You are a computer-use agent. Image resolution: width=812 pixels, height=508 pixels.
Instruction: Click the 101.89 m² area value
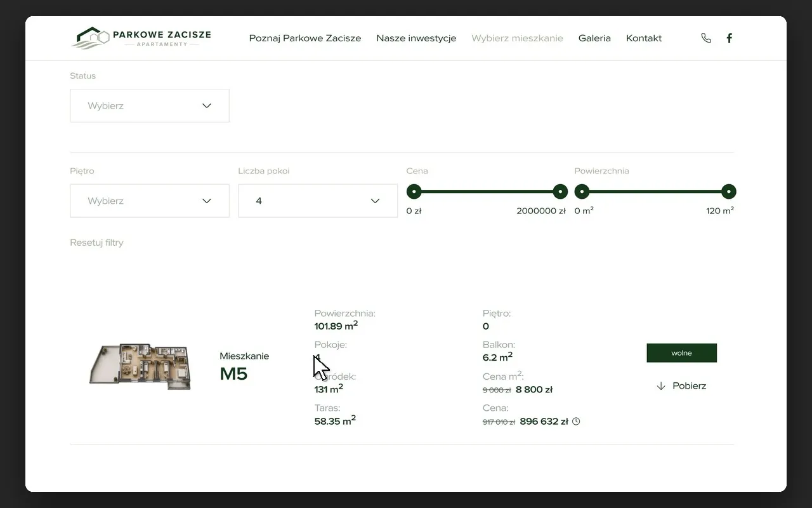coord(336,326)
